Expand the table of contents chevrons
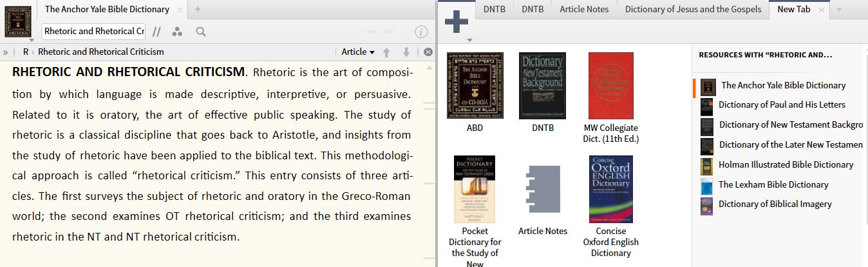This screenshot has height=267, width=868. 6,52
